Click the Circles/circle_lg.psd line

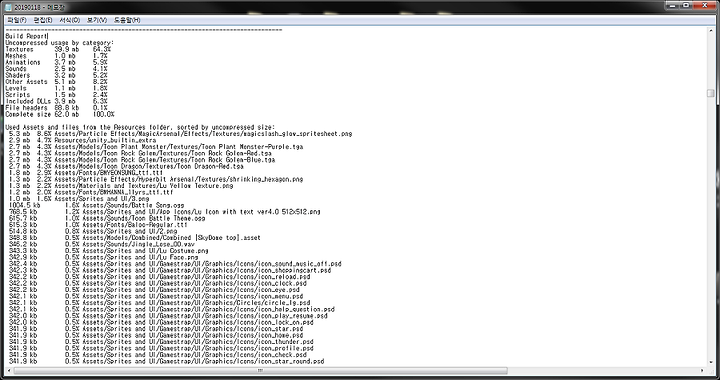[x=159, y=303]
